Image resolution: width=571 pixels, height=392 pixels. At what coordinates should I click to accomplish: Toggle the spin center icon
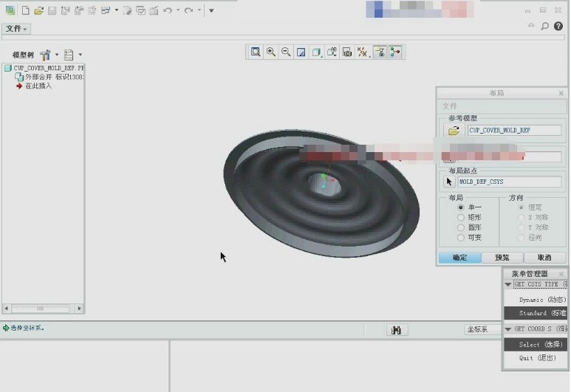395,52
